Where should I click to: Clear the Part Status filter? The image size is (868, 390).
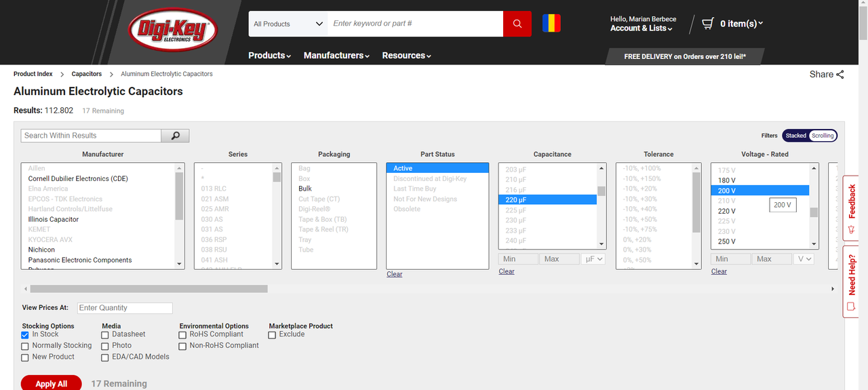click(394, 274)
